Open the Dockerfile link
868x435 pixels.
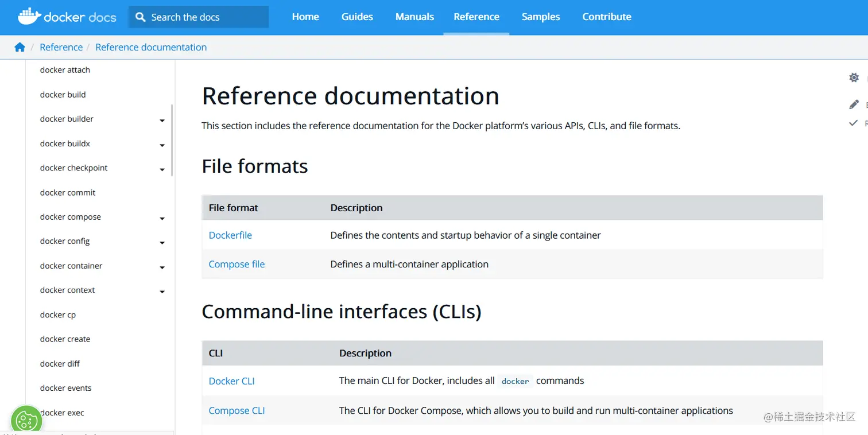coord(230,235)
